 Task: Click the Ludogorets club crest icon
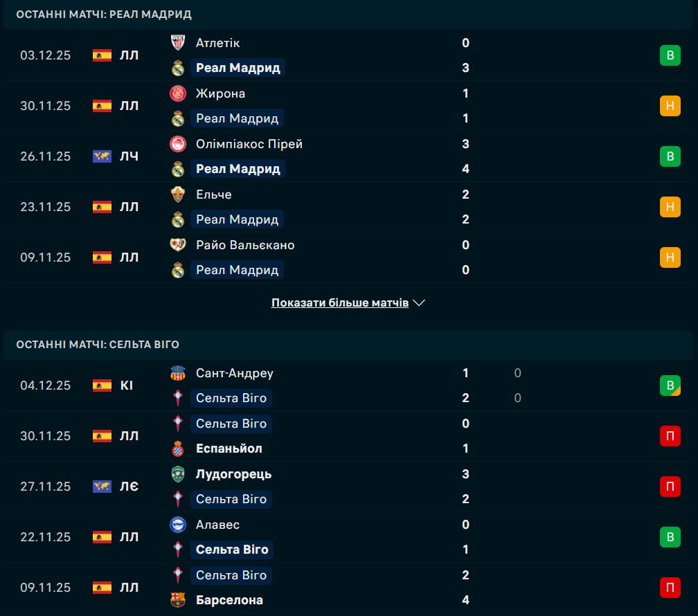click(178, 474)
